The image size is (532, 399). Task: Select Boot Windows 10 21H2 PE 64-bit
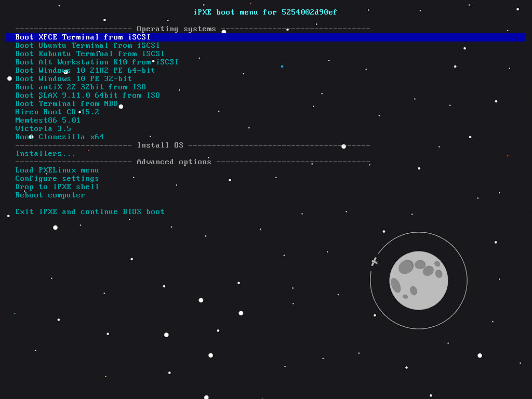tap(85, 71)
